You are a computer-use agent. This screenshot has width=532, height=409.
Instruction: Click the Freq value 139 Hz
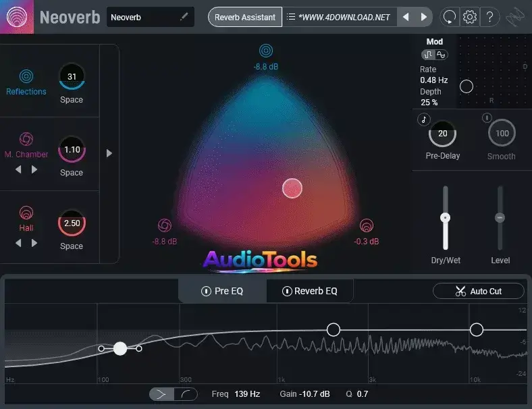click(x=247, y=394)
